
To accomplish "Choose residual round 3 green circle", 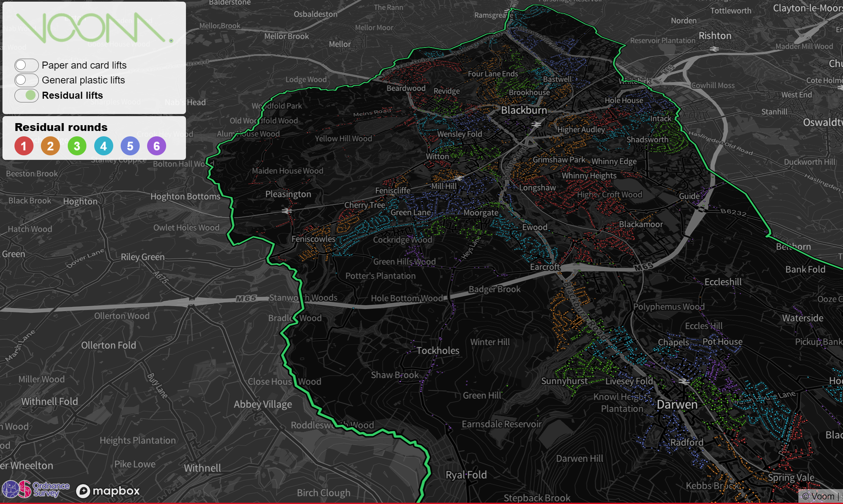I will click(77, 146).
